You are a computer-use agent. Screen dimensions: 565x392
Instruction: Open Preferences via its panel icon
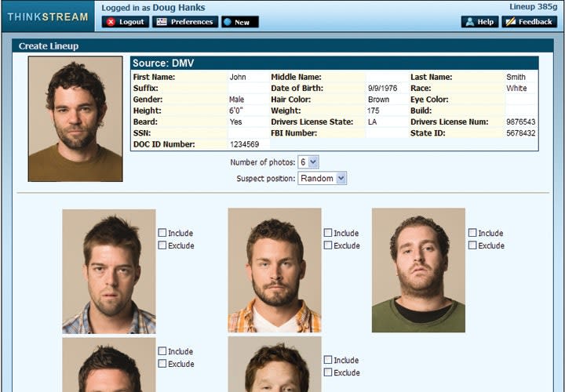pos(162,22)
